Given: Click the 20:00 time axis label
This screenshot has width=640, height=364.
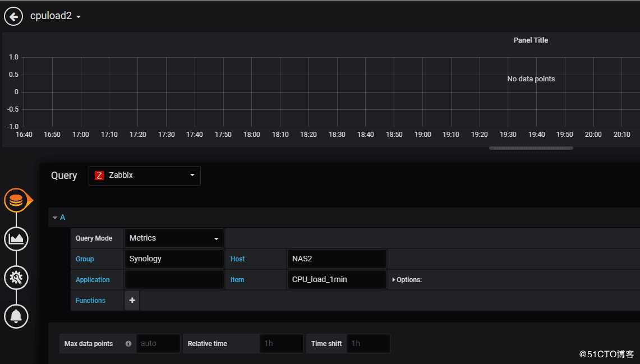Looking at the screenshot, I should pyautogui.click(x=593, y=135).
